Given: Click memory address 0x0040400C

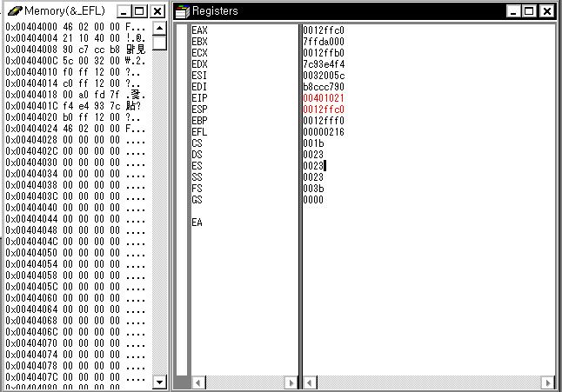Looking at the screenshot, I should 31,61.
